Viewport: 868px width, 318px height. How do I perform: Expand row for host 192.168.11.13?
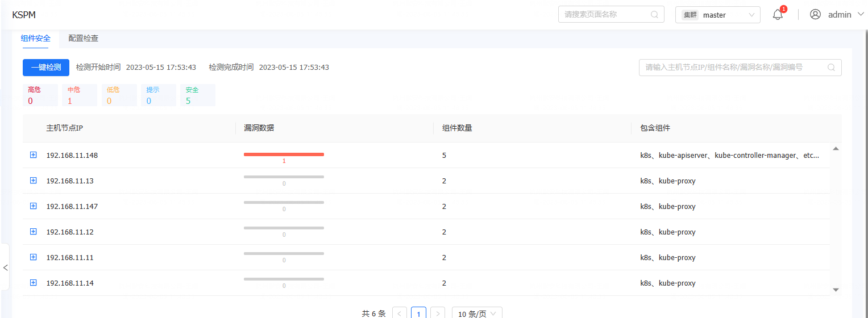(x=33, y=181)
